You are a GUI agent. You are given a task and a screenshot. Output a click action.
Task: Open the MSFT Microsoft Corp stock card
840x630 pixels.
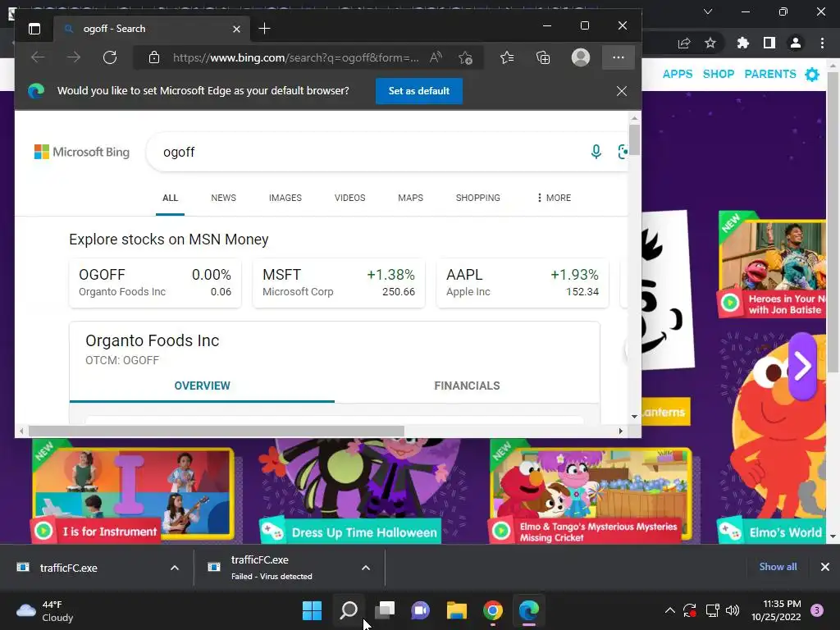pos(339,283)
